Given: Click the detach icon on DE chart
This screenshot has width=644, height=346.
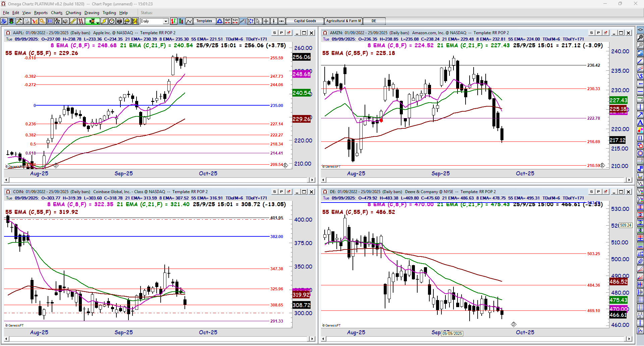Looking at the screenshot, I should [x=605, y=192].
